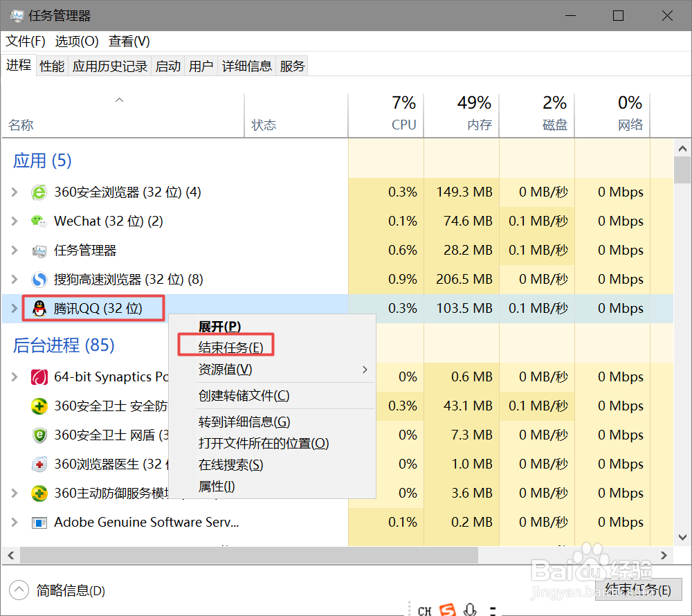This screenshot has height=616, width=692.
Task: Switch to the 性能 tab
Action: 52,66
